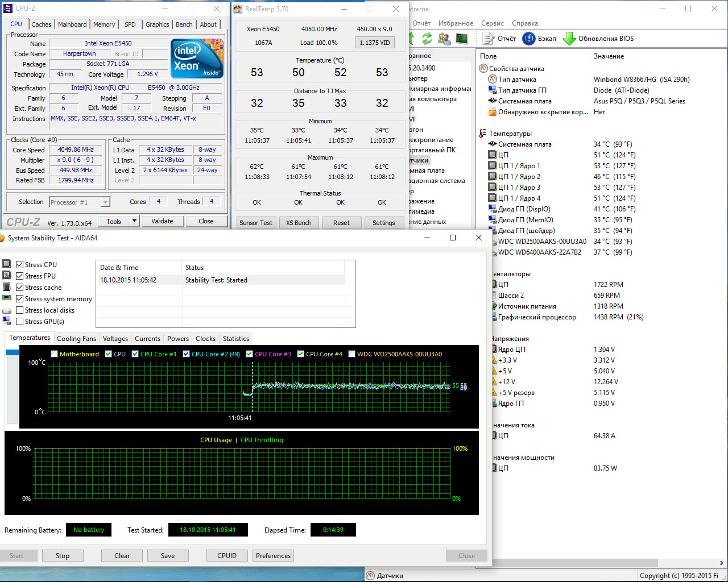The image size is (728, 582).
Task: Disable the Stress cache checkbox
Action: pyautogui.click(x=20, y=288)
